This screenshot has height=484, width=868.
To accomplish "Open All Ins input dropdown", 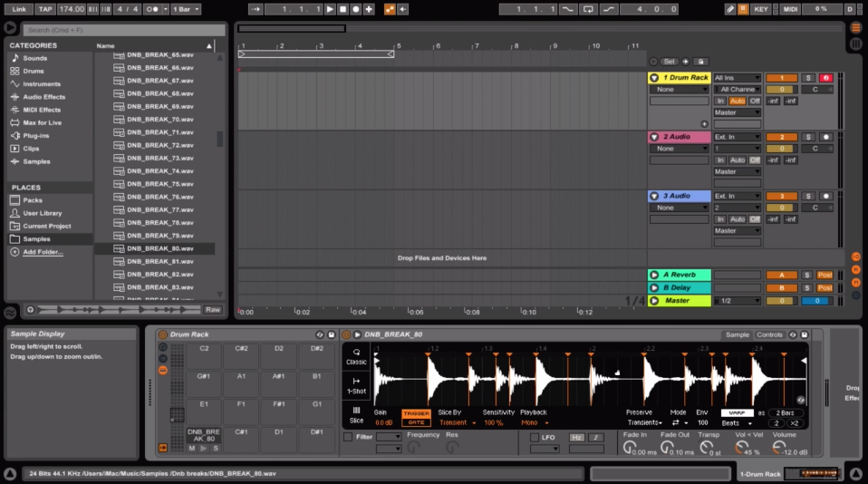I will (x=738, y=78).
